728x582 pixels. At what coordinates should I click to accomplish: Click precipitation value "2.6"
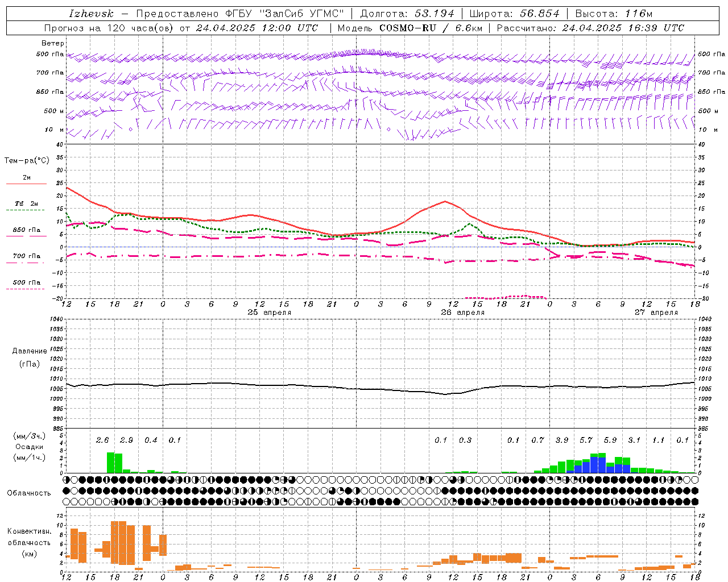102,440
